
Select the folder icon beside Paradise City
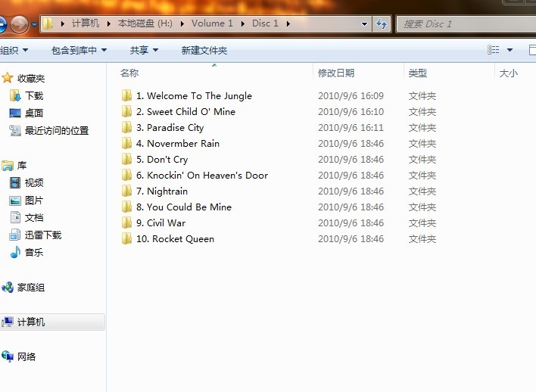[126, 127]
